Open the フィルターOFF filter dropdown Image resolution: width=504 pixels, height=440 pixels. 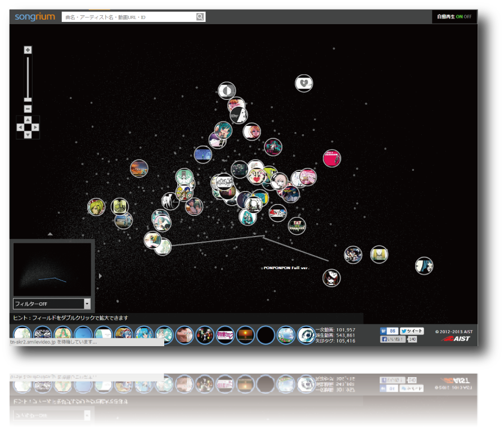click(52, 304)
